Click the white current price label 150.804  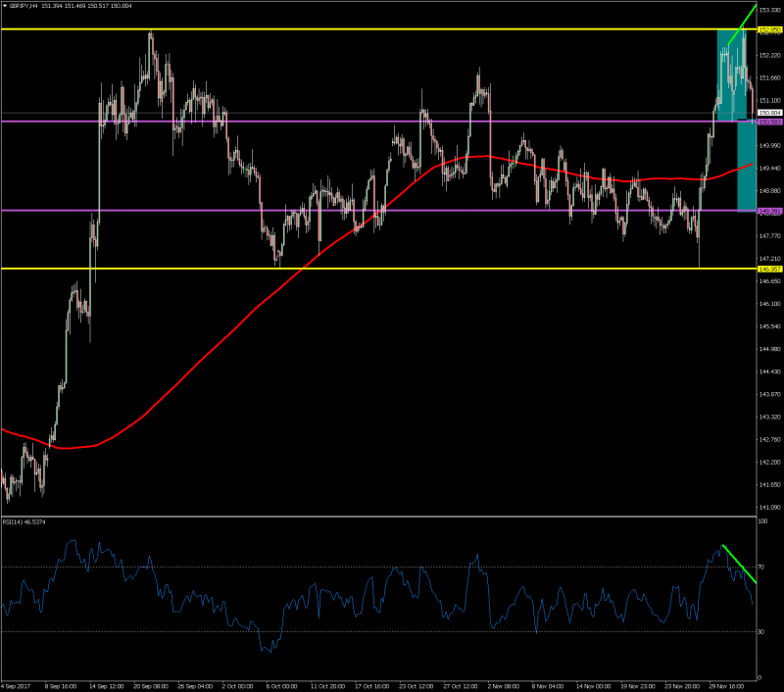pos(769,114)
